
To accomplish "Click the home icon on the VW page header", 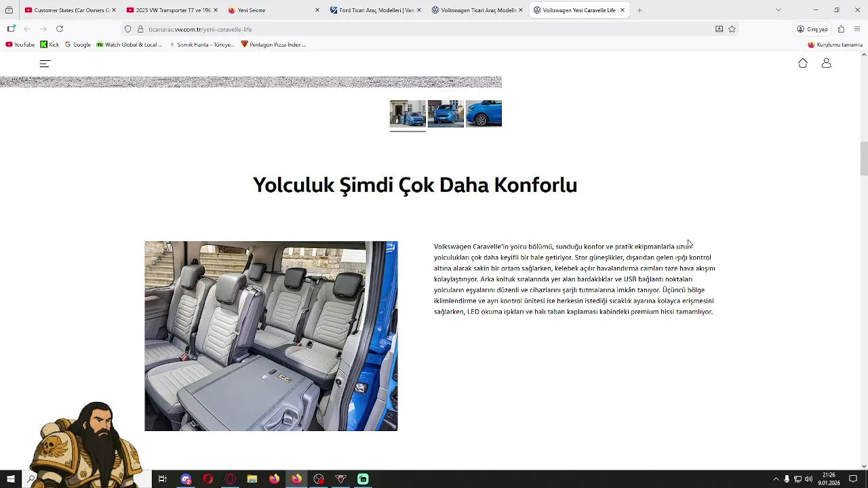I will pyautogui.click(x=803, y=63).
